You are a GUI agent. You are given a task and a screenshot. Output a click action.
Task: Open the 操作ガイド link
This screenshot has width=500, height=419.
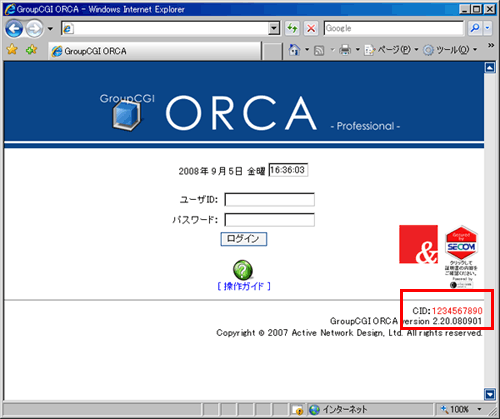pyautogui.click(x=244, y=286)
